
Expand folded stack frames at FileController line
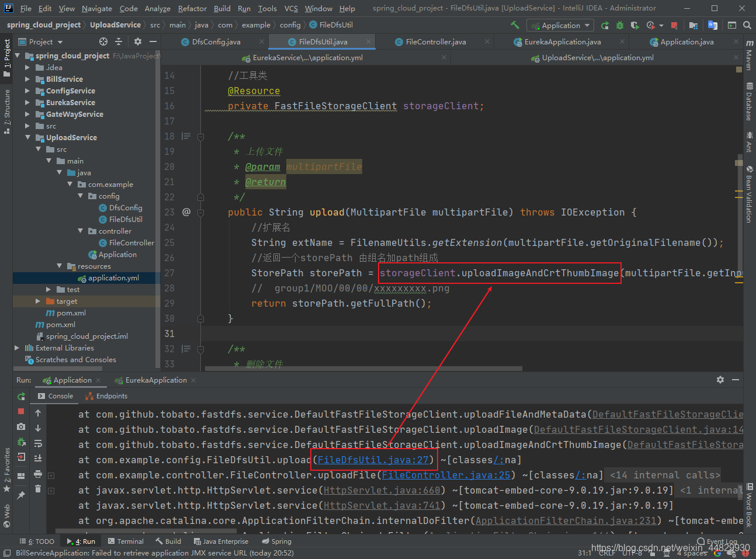click(x=51, y=475)
